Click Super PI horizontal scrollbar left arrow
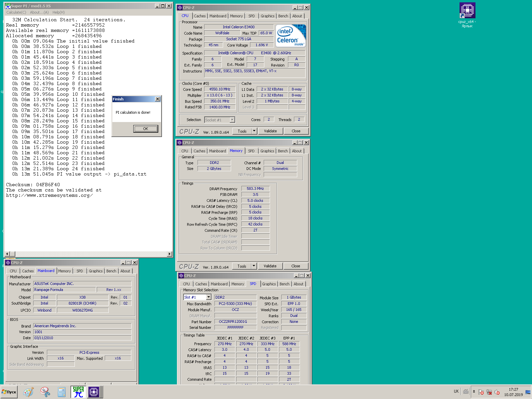The height and width of the screenshot is (399, 532). click(x=7, y=254)
